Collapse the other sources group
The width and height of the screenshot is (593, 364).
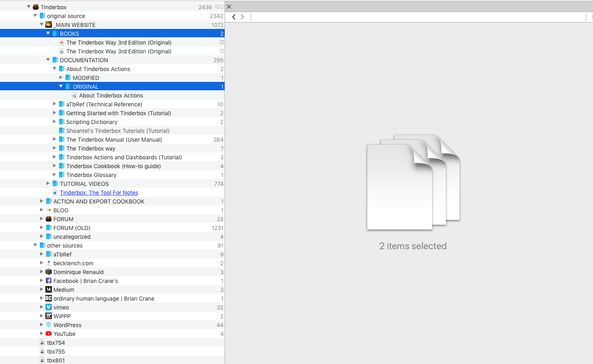click(35, 245)
